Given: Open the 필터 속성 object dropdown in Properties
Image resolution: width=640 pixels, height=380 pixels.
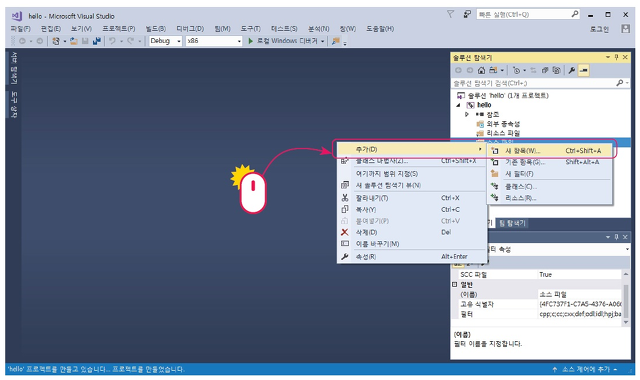Looking at the screenshot, I should (x=627, y=249).
